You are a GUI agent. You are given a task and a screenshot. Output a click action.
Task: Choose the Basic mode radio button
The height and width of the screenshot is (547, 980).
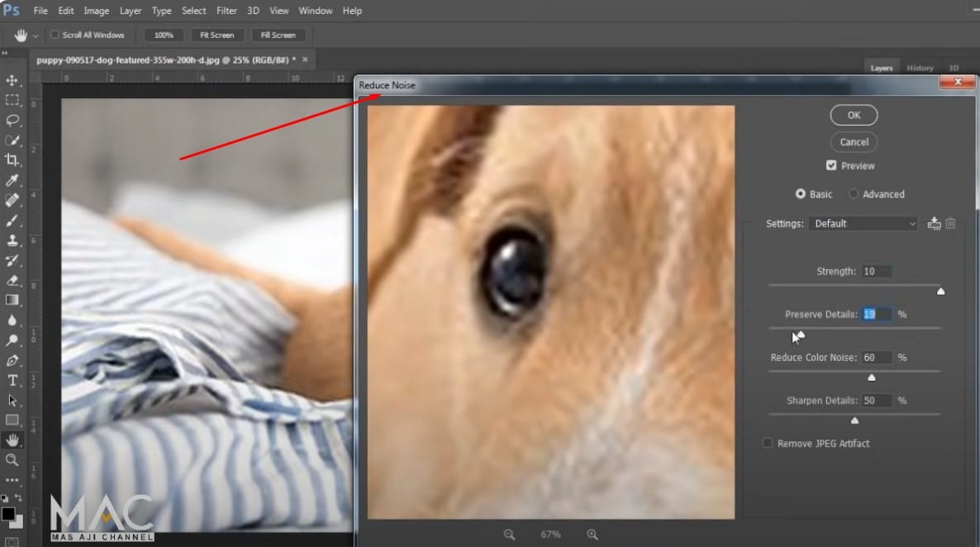coord(800,194)
